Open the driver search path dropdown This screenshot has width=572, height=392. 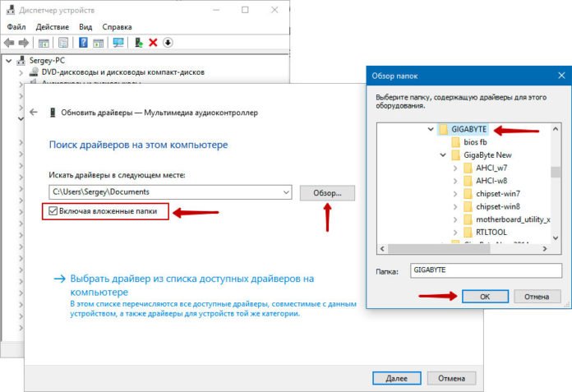pos(286,192)
